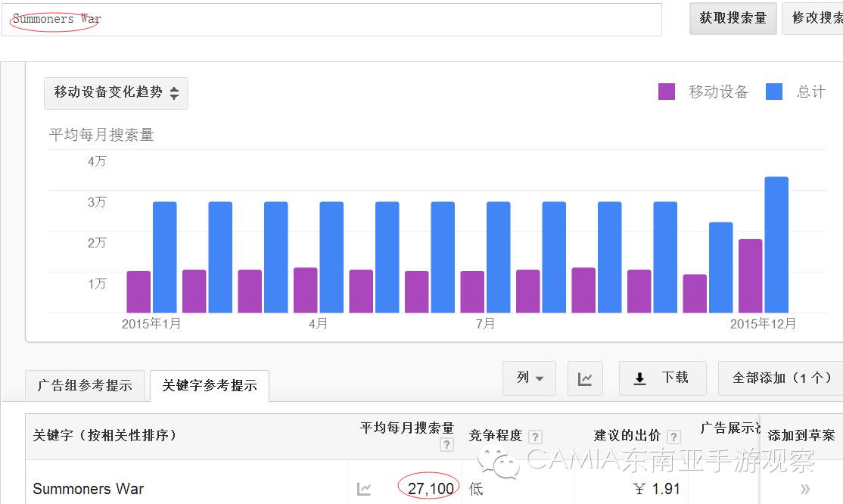
Task: Switch to the 关键字参考提示 tab
Action: tap(210, 386)
